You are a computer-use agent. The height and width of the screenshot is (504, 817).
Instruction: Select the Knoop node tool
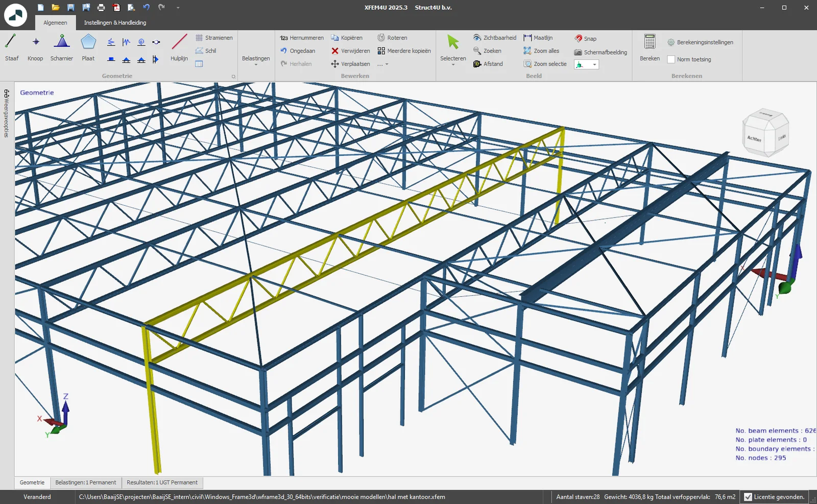coord(35,47)
